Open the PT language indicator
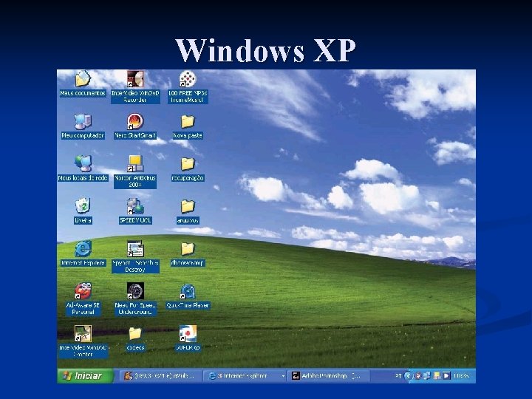 click(398, 376)
